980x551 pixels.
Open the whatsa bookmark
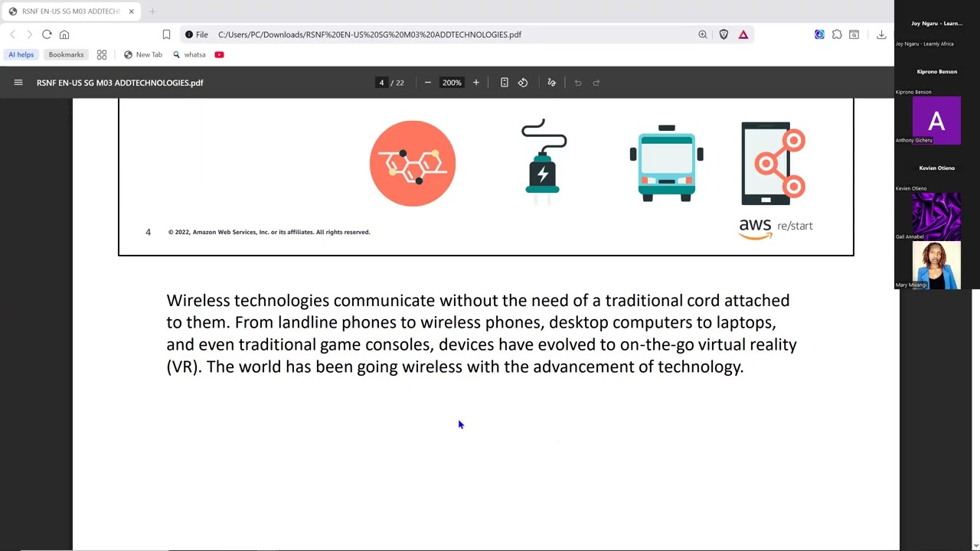pyautogui.click(x=189, y=54)
